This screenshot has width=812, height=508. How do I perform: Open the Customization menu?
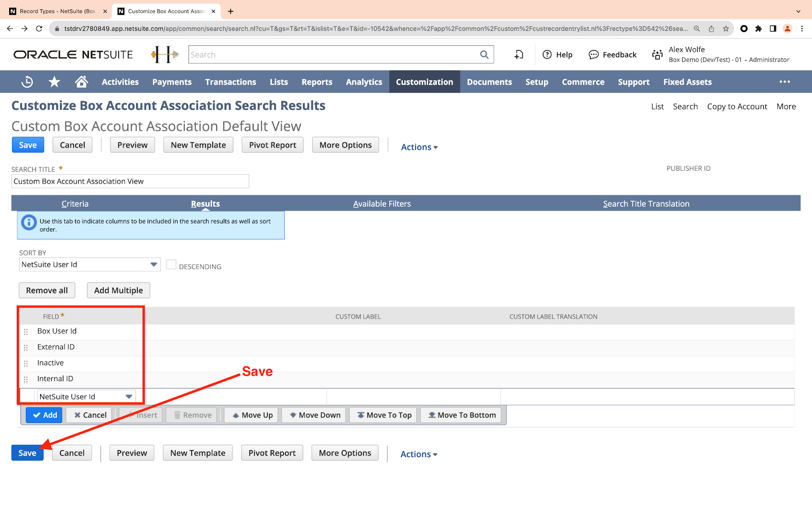tap(424, 82)
